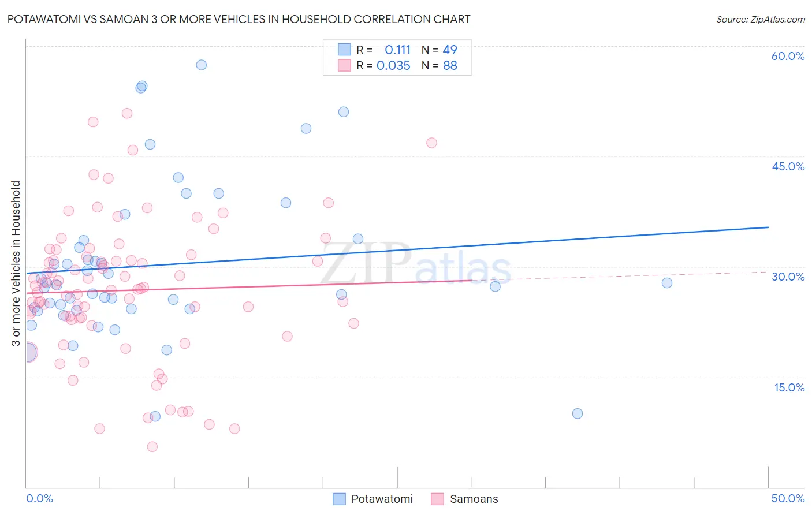Click the highest blue data point near 60%
The image size is (812, 515).
pyautogui.click(x=201, y=65)
